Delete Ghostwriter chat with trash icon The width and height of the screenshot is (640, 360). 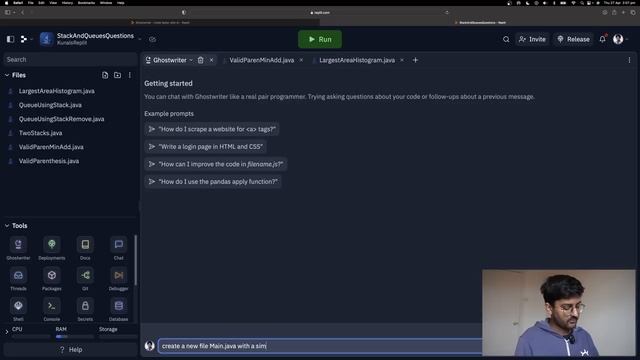pos(200,60)
